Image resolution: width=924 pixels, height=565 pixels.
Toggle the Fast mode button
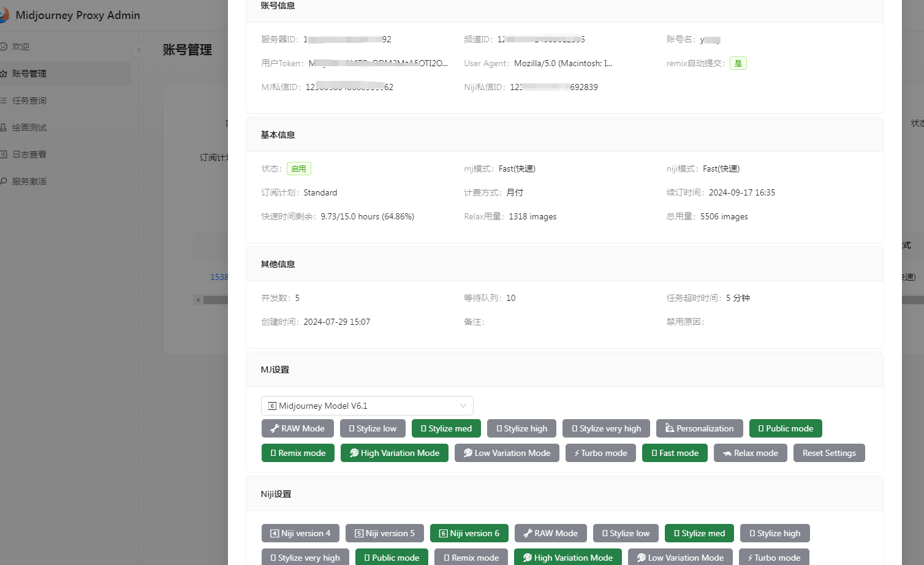pos(675,453)
